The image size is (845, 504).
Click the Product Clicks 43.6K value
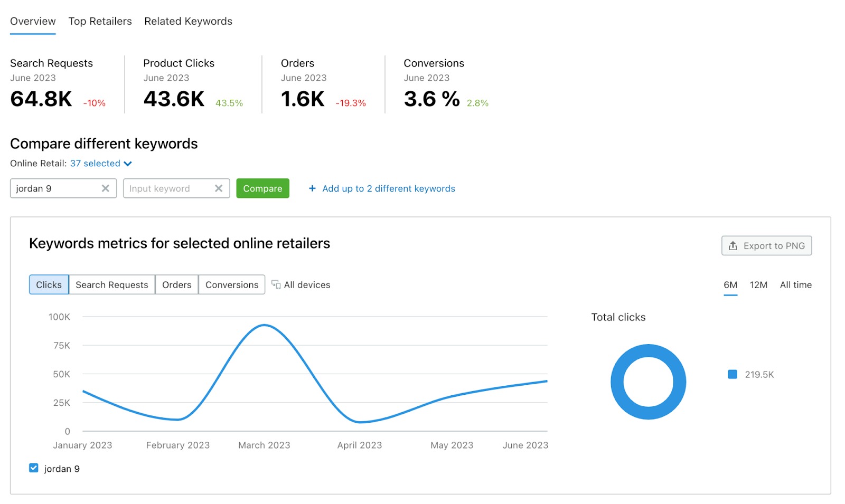(174, 99)
